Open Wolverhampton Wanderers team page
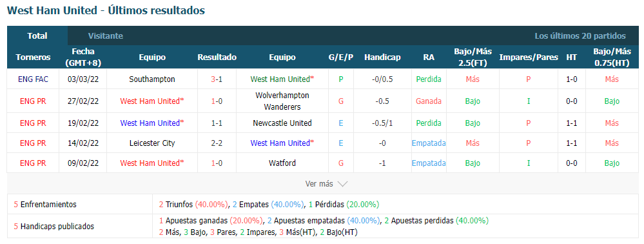 tap(282, 101)
